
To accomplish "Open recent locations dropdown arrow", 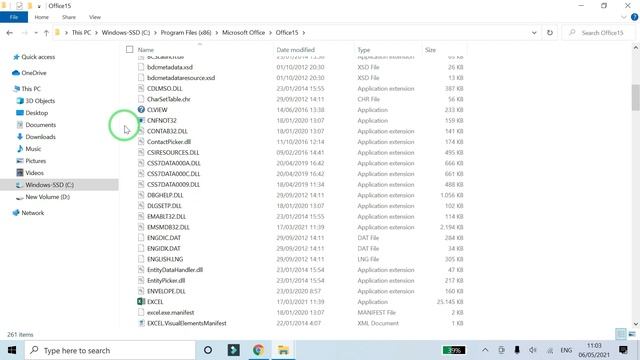I will [36, 33].
